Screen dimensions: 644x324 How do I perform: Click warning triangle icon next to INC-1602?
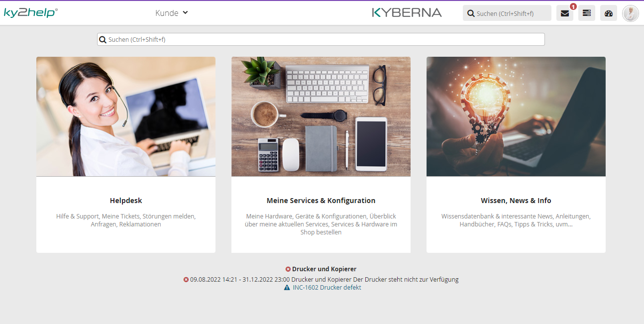pos(287,288)
